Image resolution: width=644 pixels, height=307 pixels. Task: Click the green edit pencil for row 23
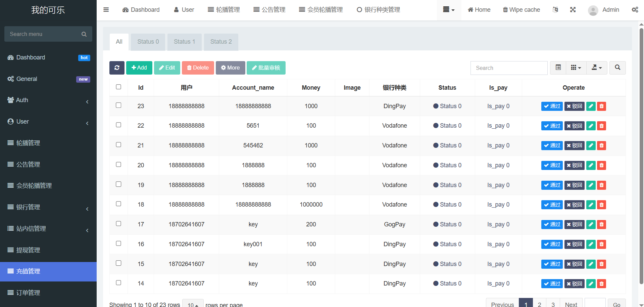pos(591,106)
